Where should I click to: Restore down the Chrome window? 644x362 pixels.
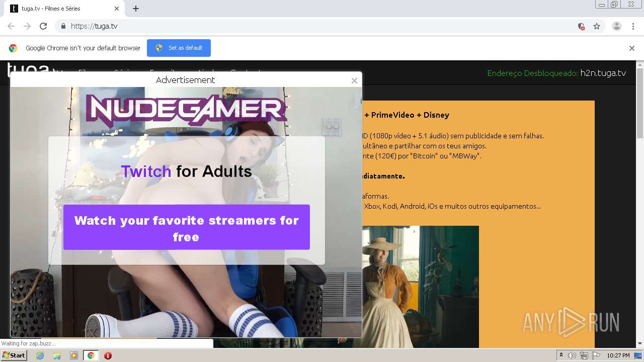click(x=614, y=5)
